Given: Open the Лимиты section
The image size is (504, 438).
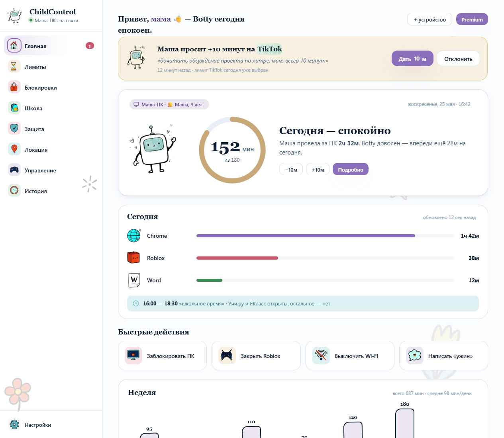Looking at the screenshot, I should click(51, 66).
